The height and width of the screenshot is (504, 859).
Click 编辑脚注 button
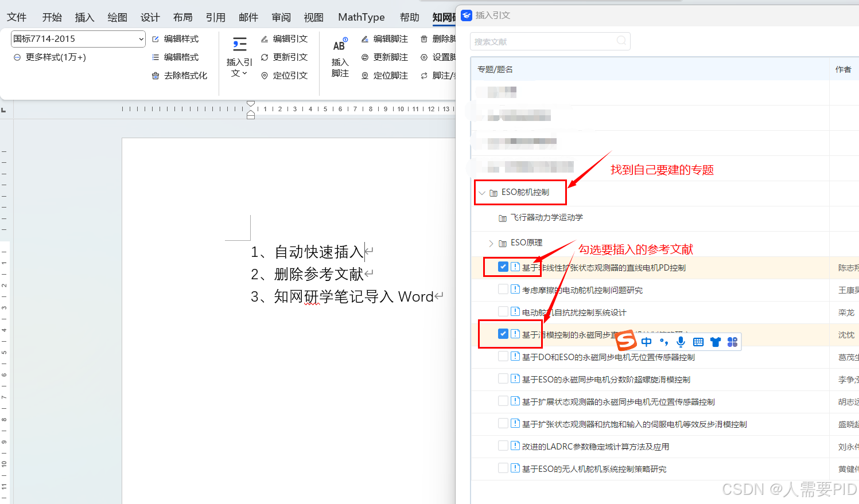[384, 39]
